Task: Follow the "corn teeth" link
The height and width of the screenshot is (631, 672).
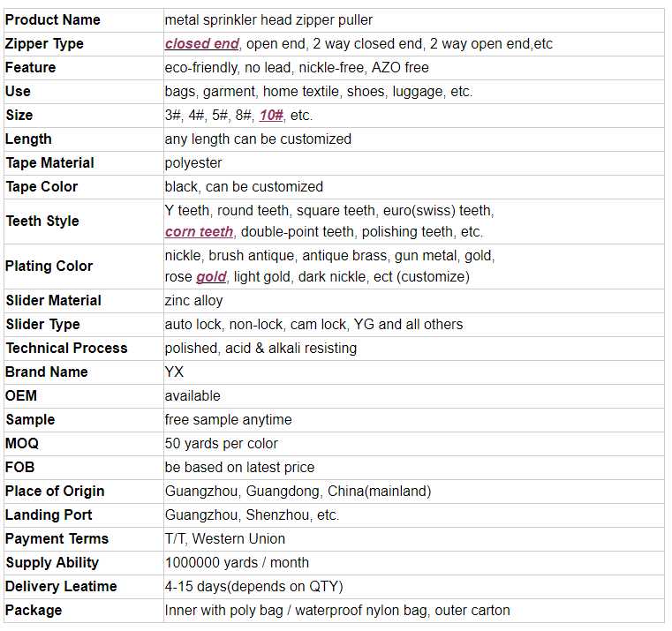Action: click(x=200, y=231)
